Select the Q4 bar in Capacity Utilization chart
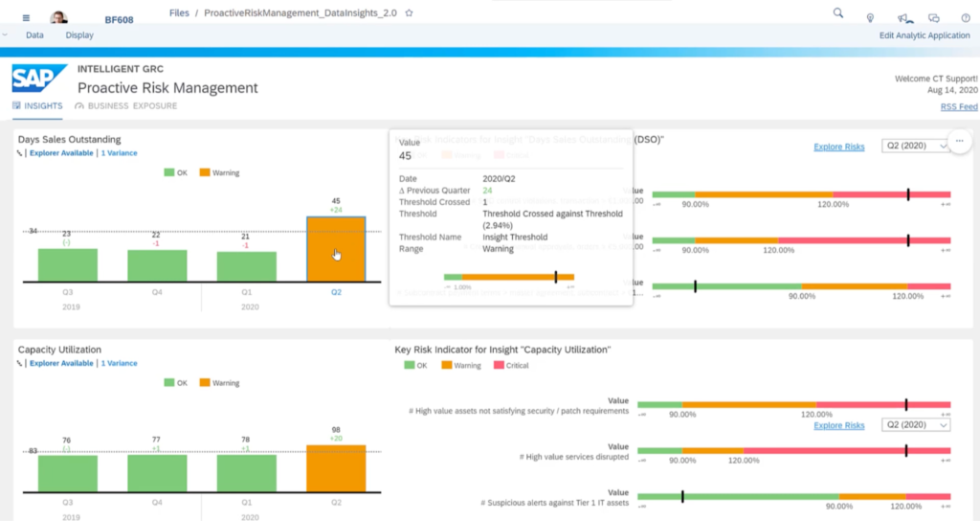This screenshot has height=521, width=980. [157, 473]
